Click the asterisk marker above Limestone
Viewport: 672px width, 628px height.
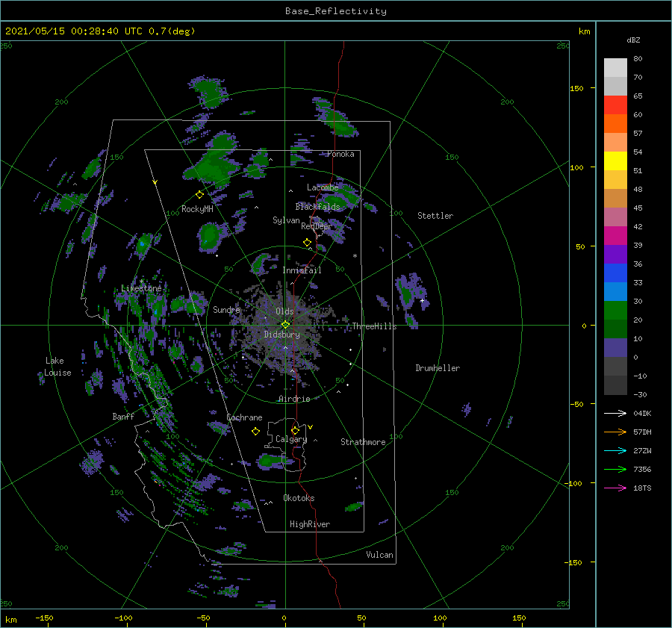click(x=141, y=282)
